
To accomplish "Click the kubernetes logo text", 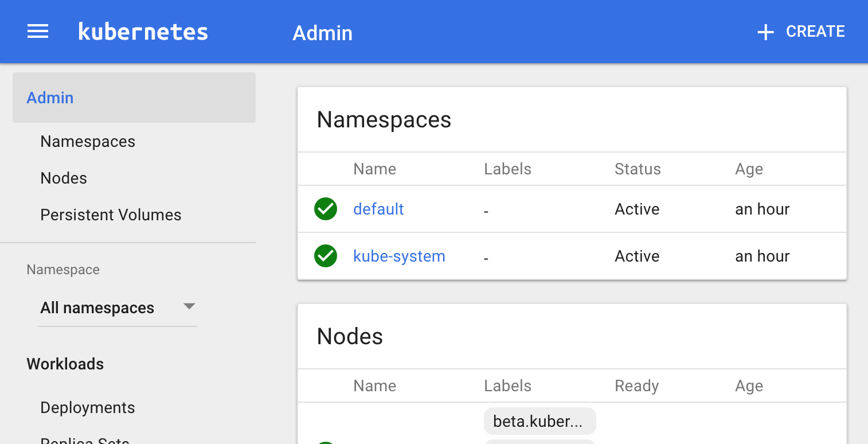I will click(143, 32).
